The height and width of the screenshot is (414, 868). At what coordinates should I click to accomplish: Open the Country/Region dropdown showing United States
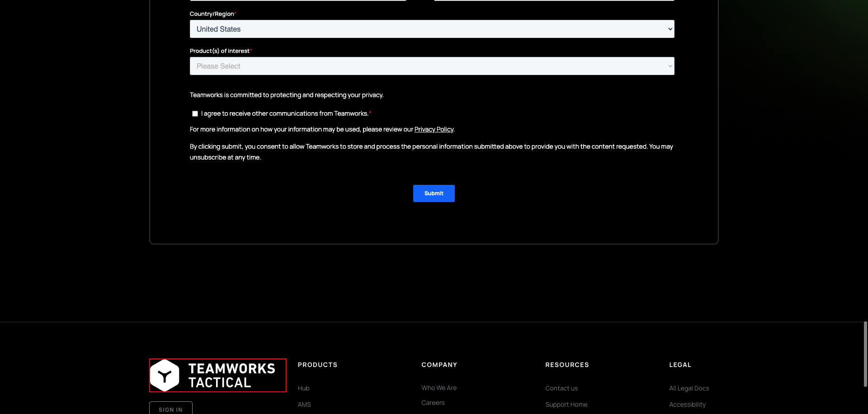pos(432,29)
